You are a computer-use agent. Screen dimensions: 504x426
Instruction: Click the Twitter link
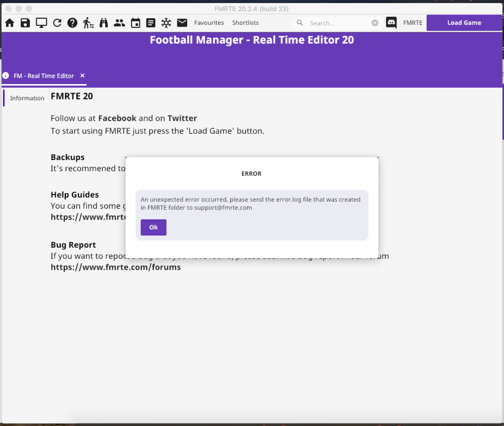click(x=182, y=118)
